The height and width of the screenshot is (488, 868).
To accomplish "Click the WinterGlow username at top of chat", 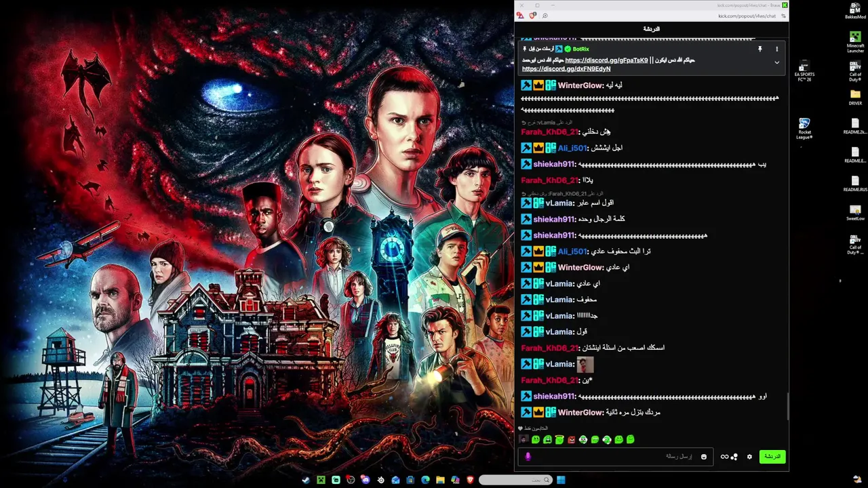I will [580, 85].
